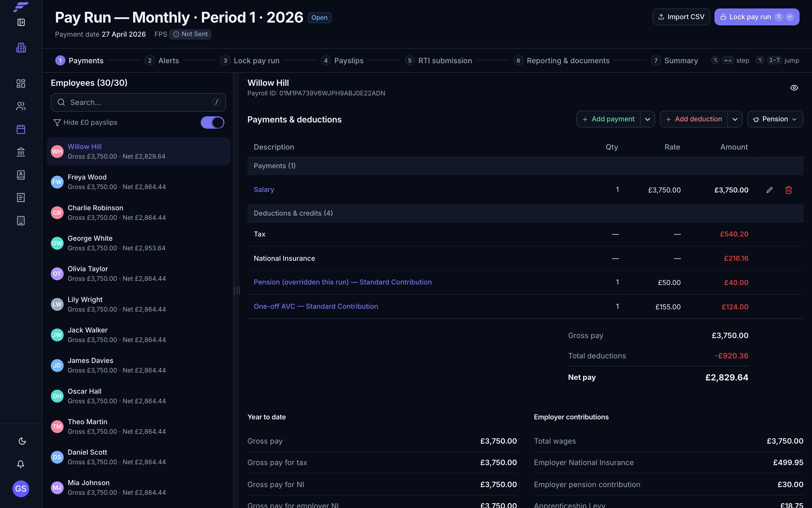Go to the Alerts step
Screen dimensions: 812x508
(162, 60)
